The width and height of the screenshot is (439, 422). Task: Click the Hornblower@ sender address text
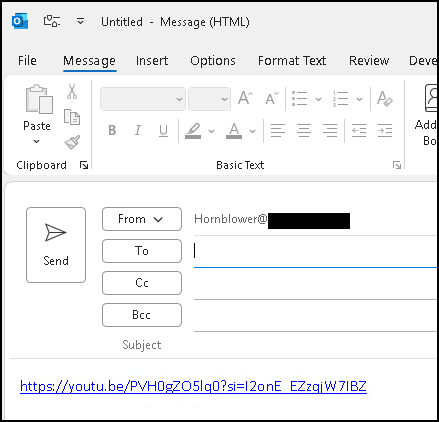click(231, 219)
